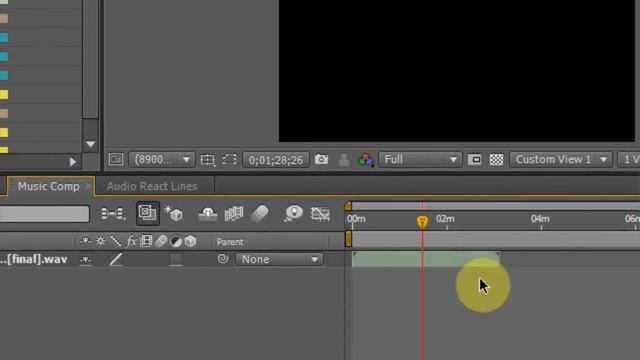Open the Custom View 1 dropdown
The height and width of the screenshot is (360, 640).
[561, 160]
